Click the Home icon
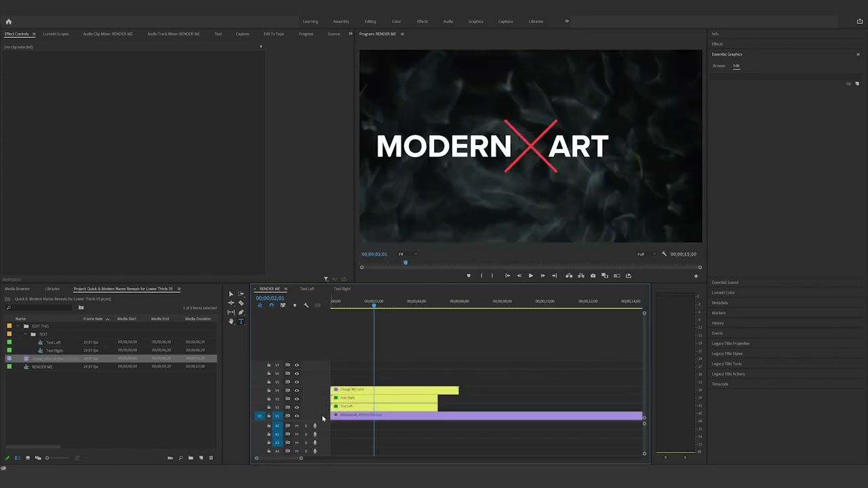The height and width of the screenshot is (488, 868). [x=8, y=22]
